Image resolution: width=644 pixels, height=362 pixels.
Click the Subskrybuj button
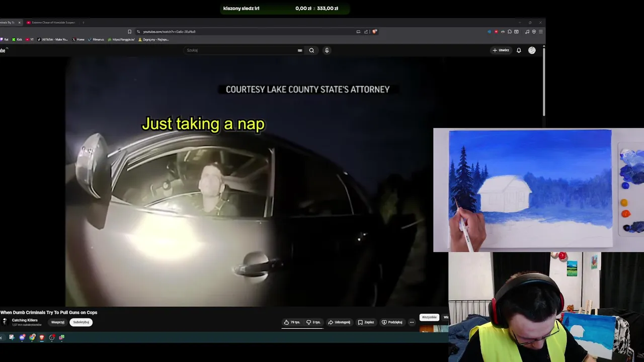[x=81, y=322]
